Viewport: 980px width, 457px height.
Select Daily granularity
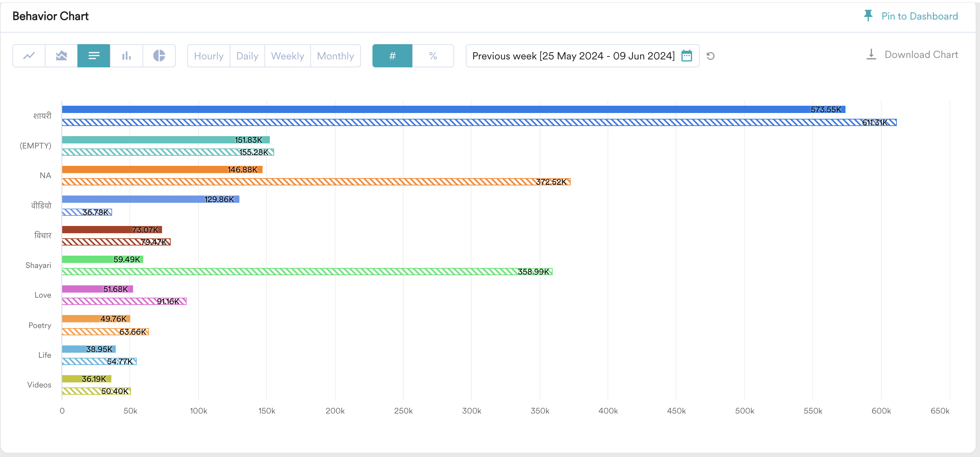click(x=247, y=56)
